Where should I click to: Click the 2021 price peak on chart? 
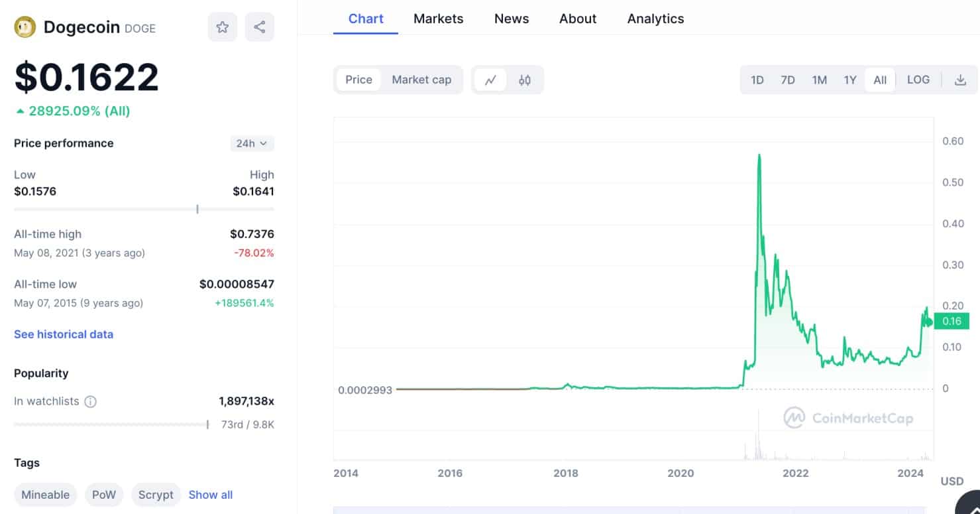pyautogui.click(x=759, y=155)
